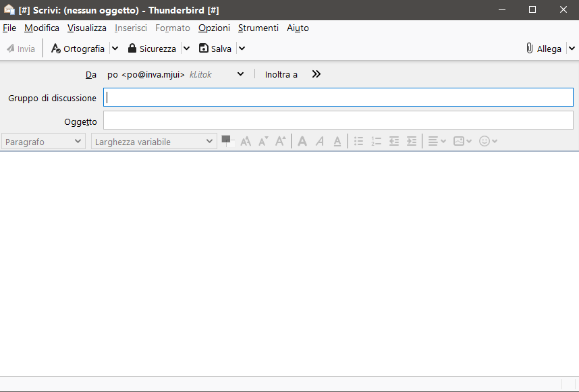Viewport: 579px width, 392px height.
Task: Decrease text indent (outdent)
Action: (394, 142)
